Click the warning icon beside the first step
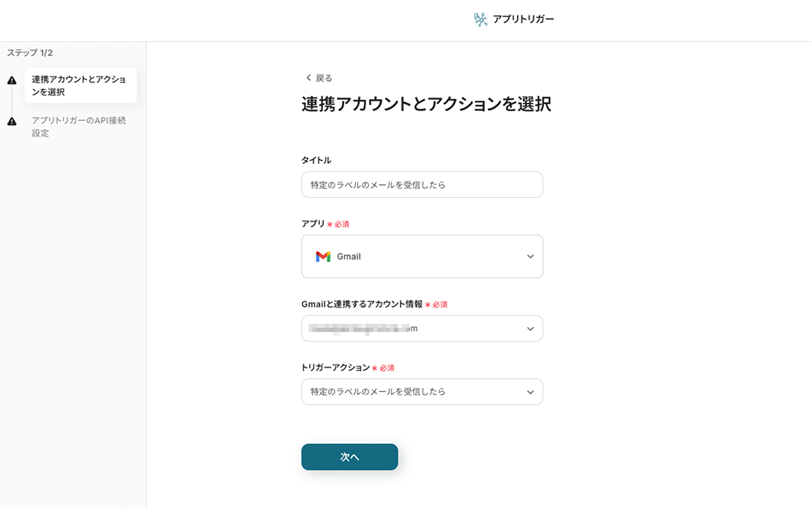 [11, 80]
